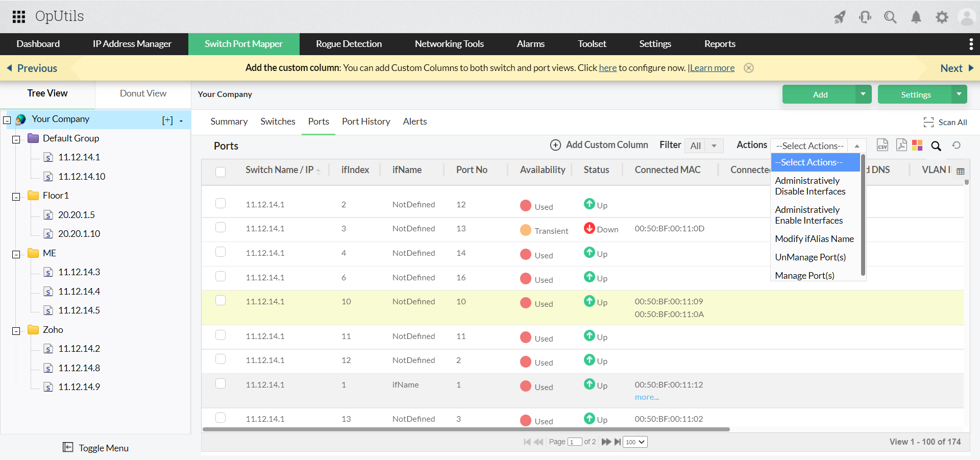Export ports list as CSV

tap(883, 146)
